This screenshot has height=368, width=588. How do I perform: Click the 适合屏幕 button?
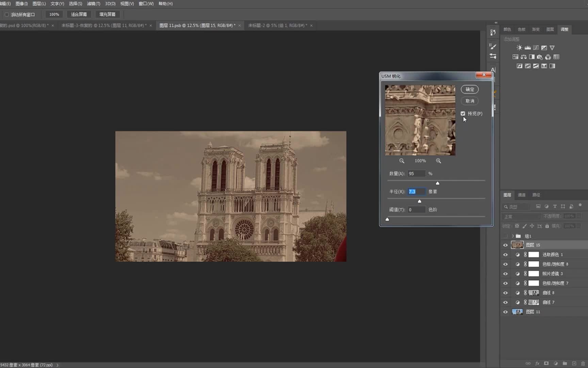point(79,14)
